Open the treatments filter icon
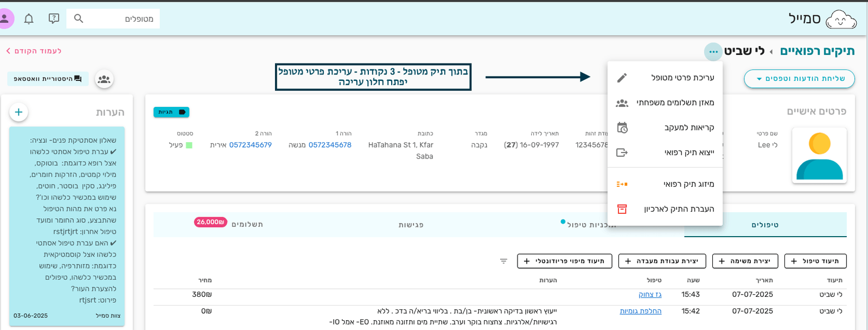The image size is (868, 330). coord(503,261)
